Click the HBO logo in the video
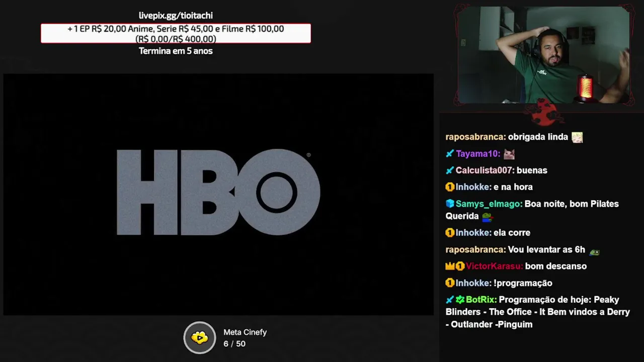The height and width of the screenshot is (362, 644). click(218, 192)
